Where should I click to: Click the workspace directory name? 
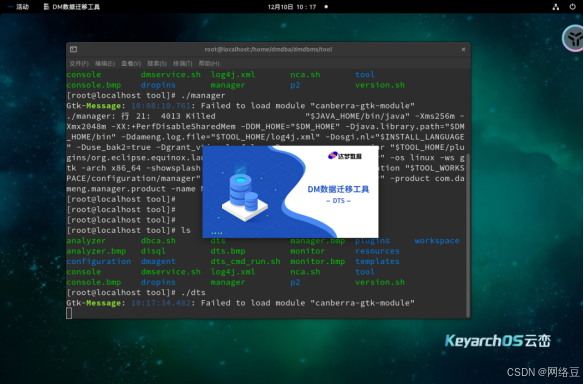click(437, 241)
